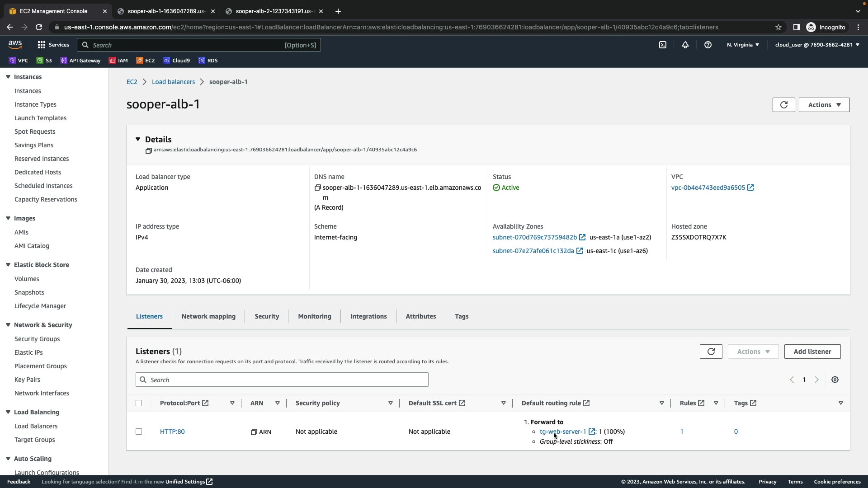The width and height of the screenshot is (868, 488).
Task: Click the listeners table settings gear
Action: (x=835, y=380)
